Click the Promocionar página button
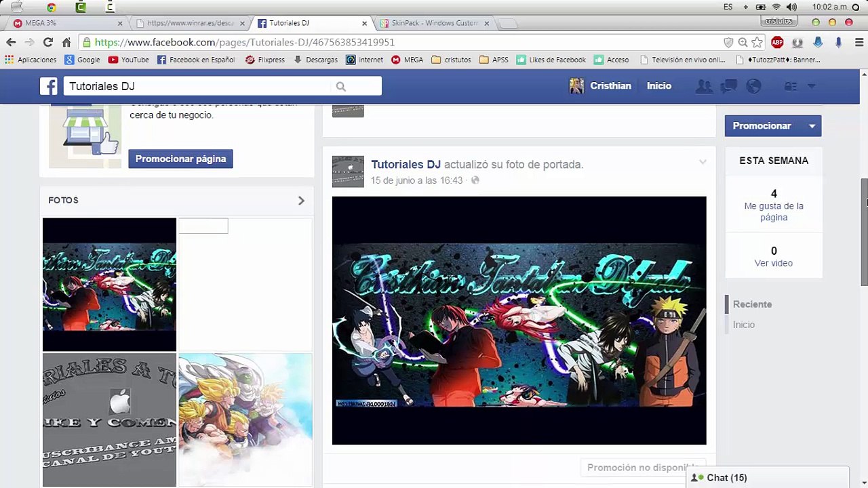868x488 pixels. (180, 159)
